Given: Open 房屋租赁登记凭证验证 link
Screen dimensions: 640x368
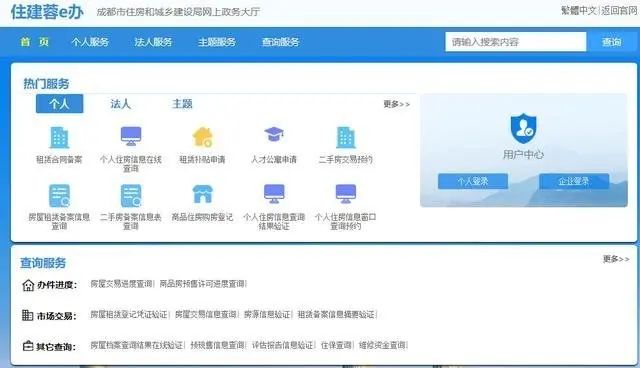Looking at the screenshot, I should 129,314.
